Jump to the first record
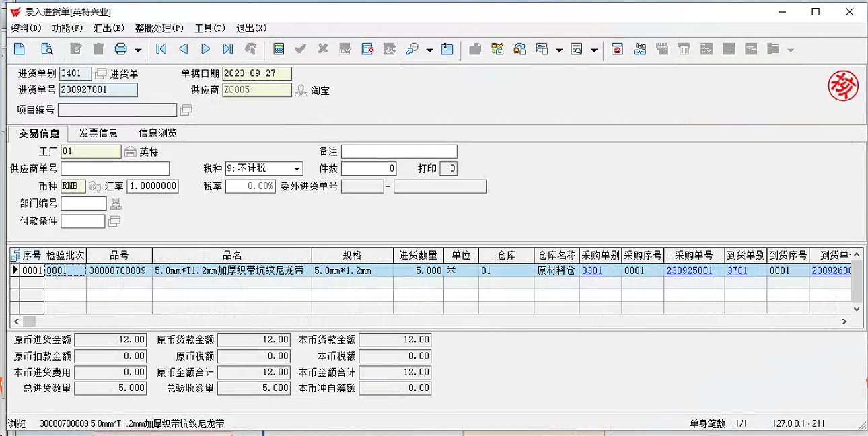 click(x=161, y=49)
